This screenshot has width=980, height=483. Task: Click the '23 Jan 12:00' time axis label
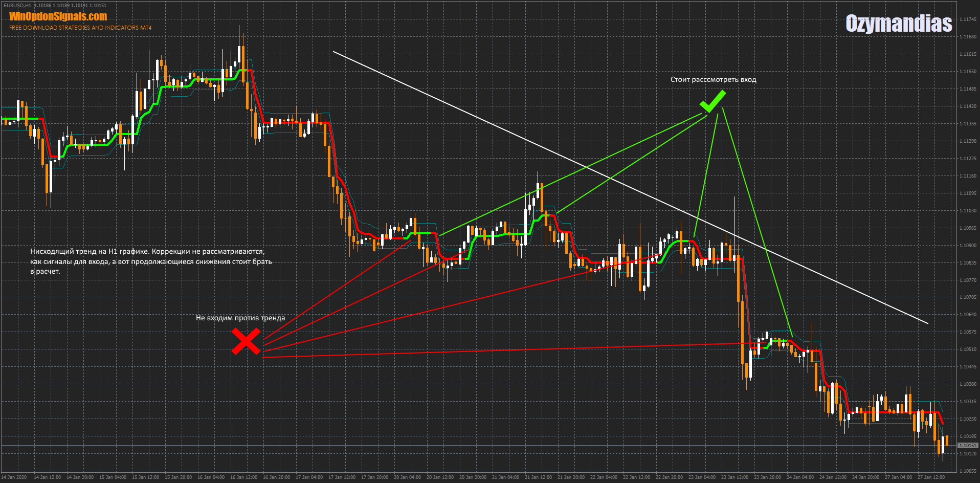(x=734, y=477)
